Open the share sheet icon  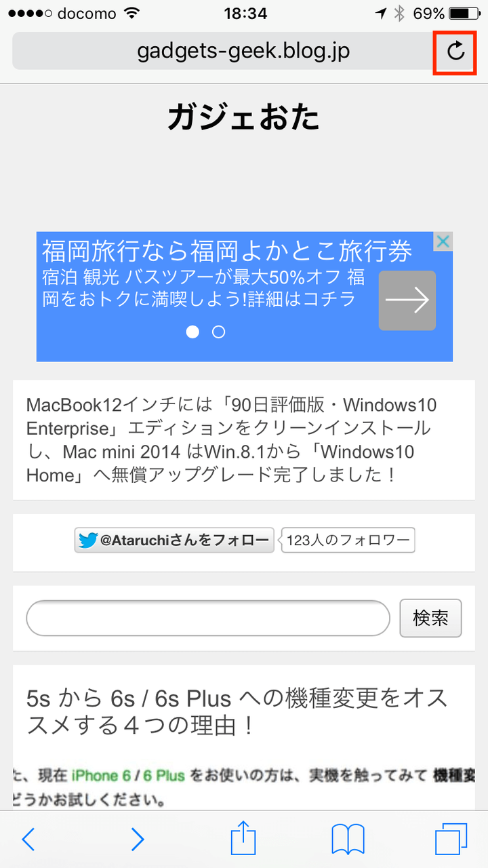(243, 837)
